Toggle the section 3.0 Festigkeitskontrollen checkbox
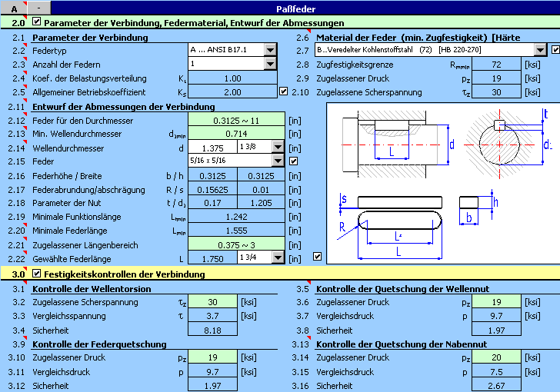The width and height of the screenshot is (560, 392). [x=36, y=274]
